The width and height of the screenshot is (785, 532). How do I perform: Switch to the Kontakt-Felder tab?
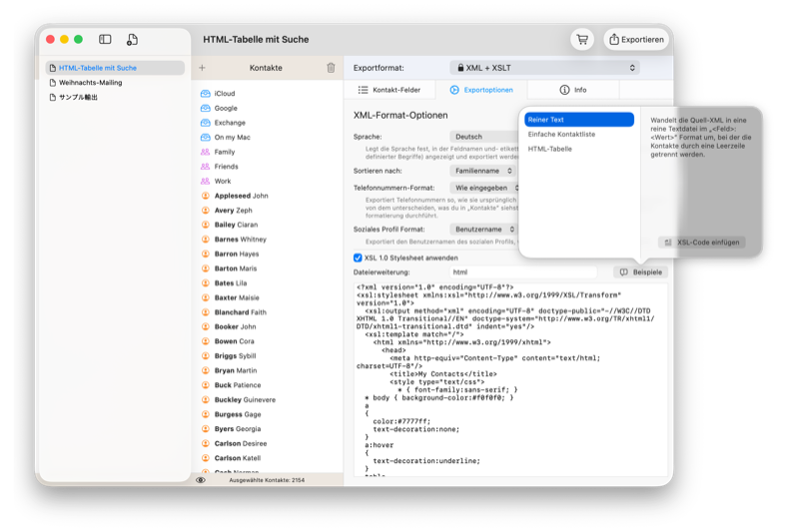pyautogui.click(x=390, y=90)
